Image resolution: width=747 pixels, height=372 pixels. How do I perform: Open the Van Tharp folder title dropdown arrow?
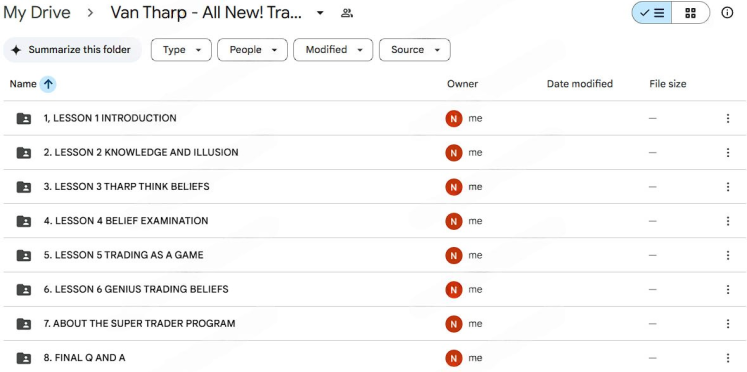320,13
